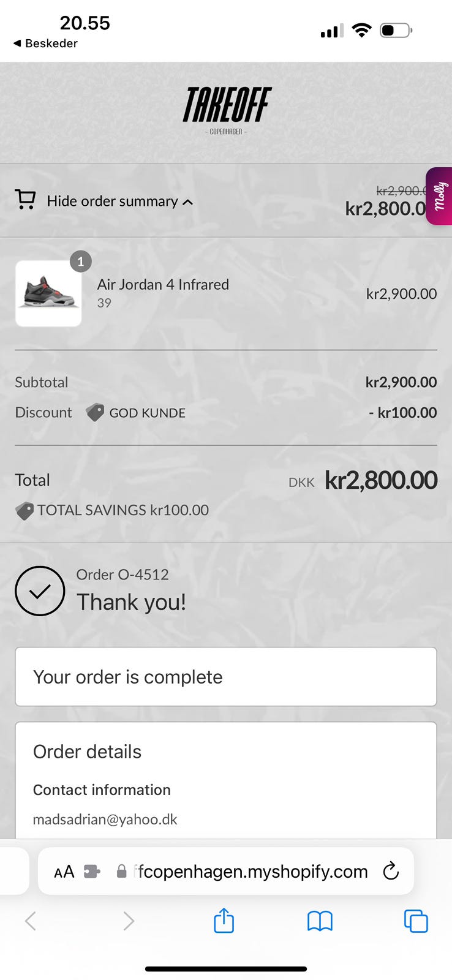Tap the myshopify.com address bar
Screen dimensions: 452x980
pyautogui.click(x=251, y=871)
